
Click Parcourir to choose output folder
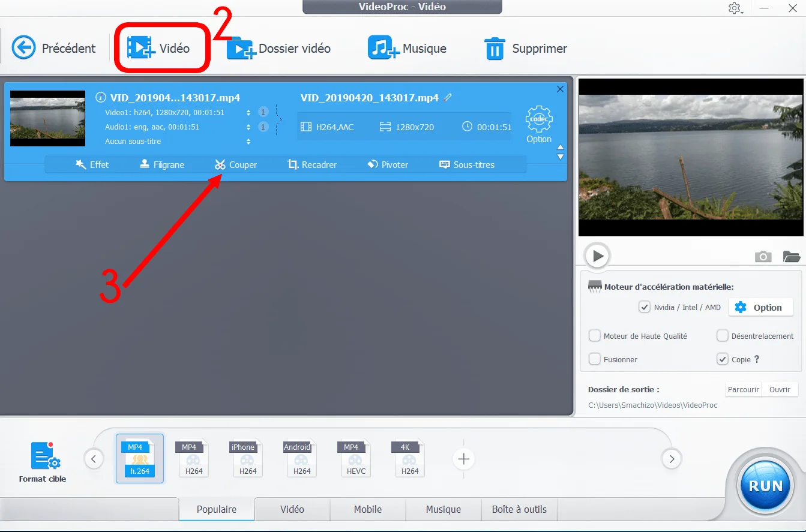pyautogui.click(x=743, y=389)
